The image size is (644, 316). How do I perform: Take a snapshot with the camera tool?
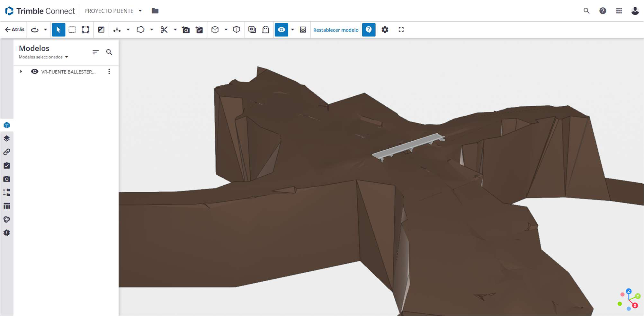click(186, 30)
